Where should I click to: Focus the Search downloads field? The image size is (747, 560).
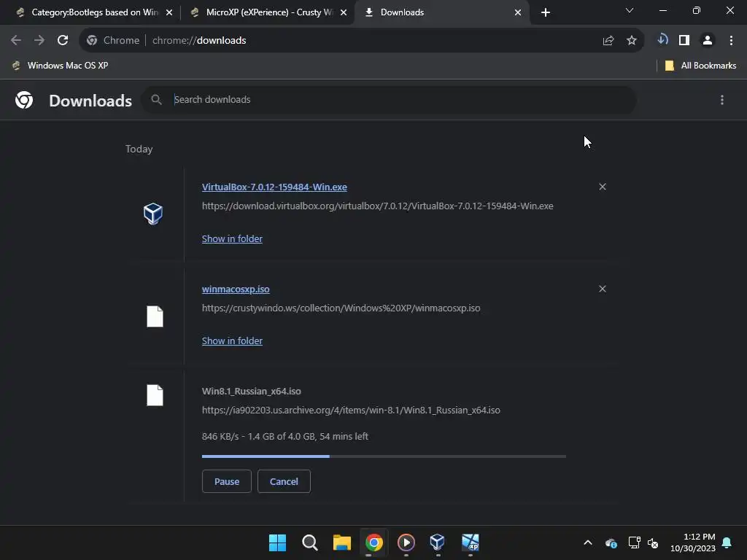tap(388, 99)
